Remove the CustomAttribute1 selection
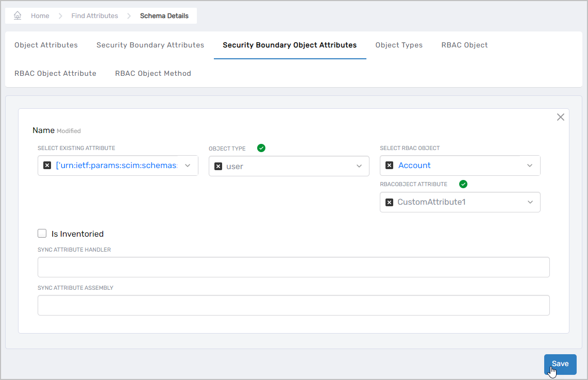The height and width of the screenshot is (380, 588). 389,202
